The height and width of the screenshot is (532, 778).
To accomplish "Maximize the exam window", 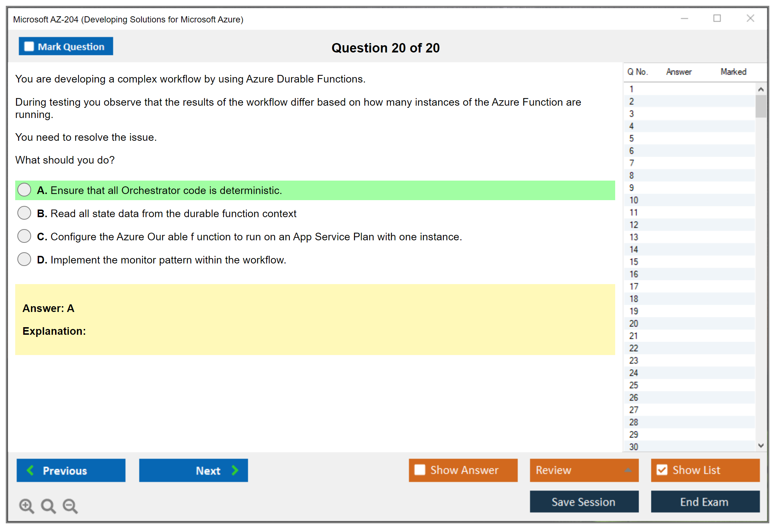I will click(717, 18).
